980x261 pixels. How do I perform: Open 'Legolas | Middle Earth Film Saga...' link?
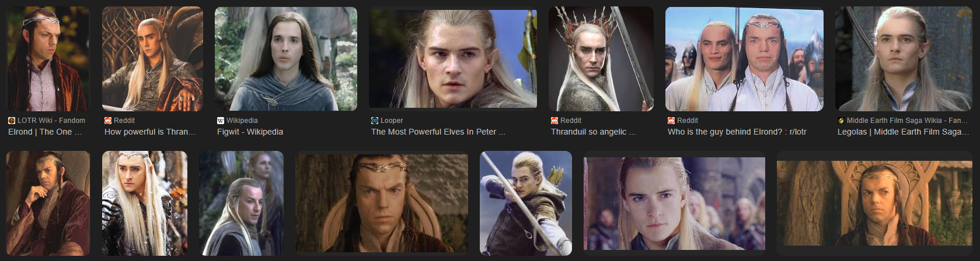903,132
